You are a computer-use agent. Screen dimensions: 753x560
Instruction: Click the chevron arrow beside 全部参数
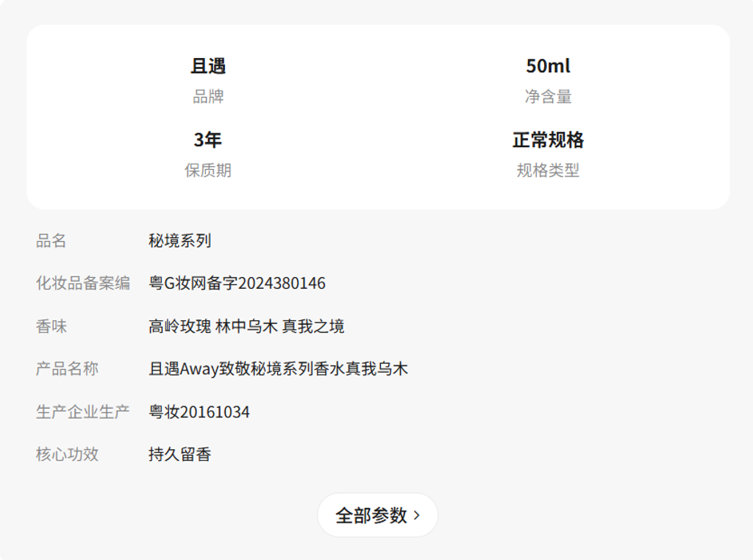click(417, 516)
